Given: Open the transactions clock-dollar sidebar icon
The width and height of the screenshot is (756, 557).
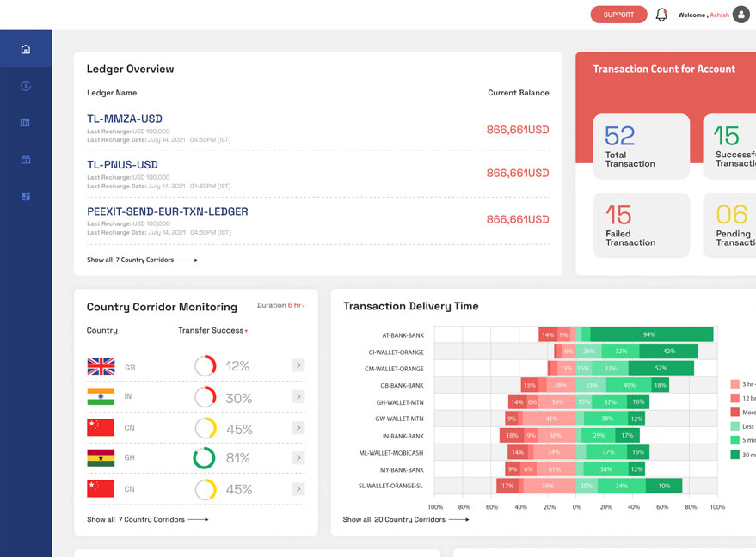Looking at the screenshot, I should click(26, 86).
